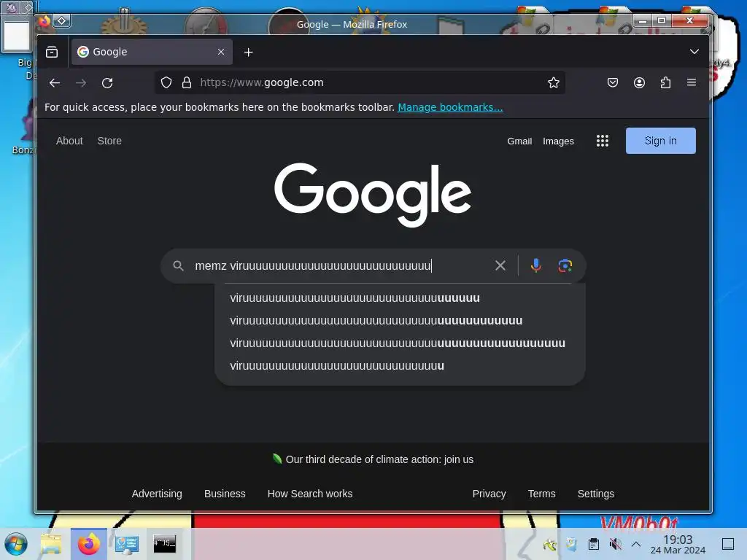Close the Google tab

pyautogui.click(x=221, y=52)
